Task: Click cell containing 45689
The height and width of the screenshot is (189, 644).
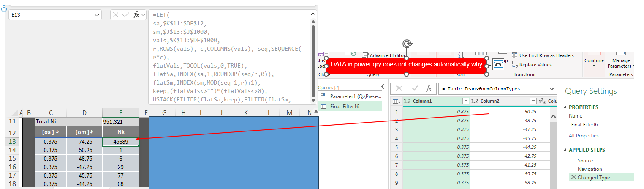Action: point(120,142)
